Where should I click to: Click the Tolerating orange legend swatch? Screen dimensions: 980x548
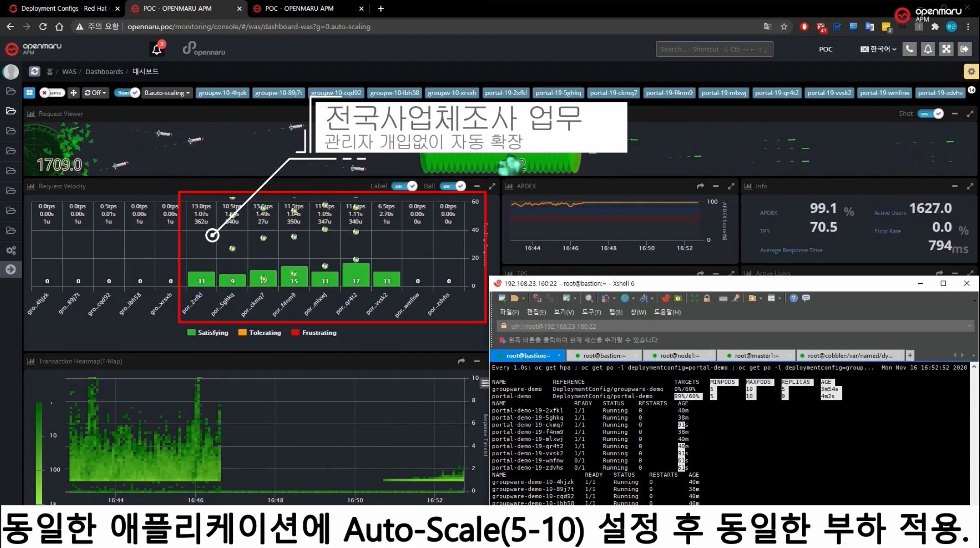pos(242,332)
